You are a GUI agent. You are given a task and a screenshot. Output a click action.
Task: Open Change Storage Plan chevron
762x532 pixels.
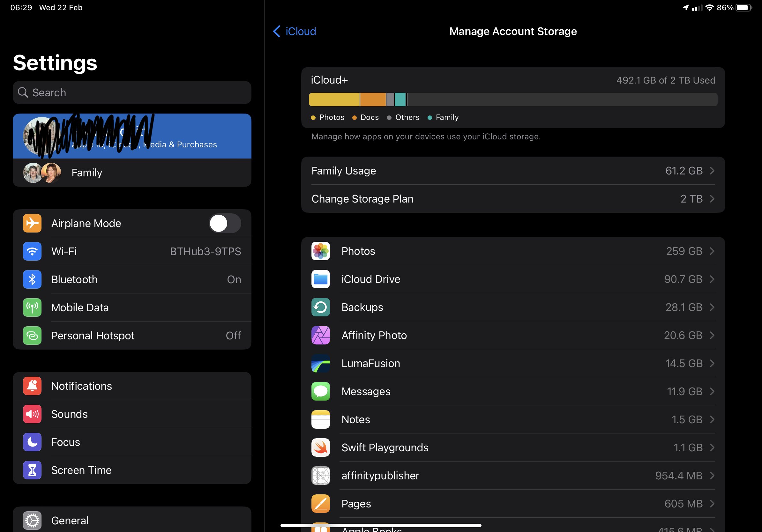tap(712, 199)
